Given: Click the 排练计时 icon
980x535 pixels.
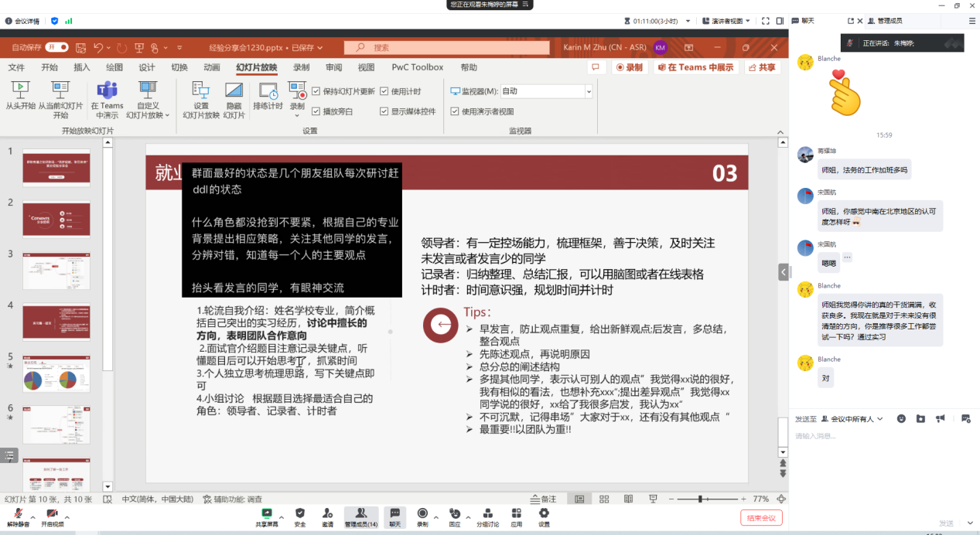Looking at the screenshot, I should 268,91.
